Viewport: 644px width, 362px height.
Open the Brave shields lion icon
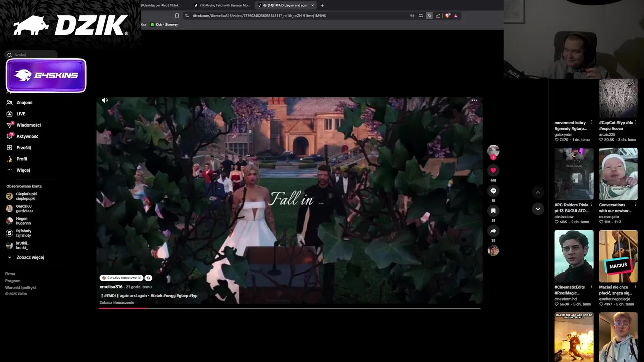pyautogui.click(x=447, y=16)
